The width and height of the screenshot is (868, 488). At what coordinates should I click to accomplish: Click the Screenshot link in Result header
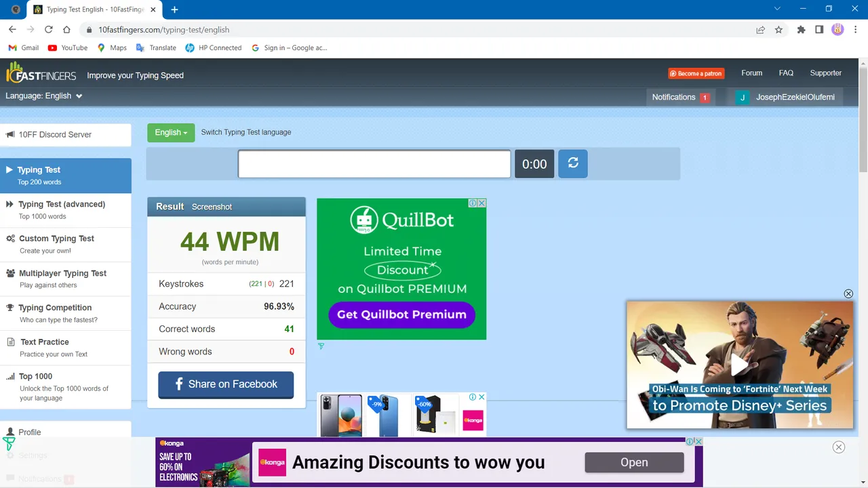pyautogui.click(x=212, y=207)
